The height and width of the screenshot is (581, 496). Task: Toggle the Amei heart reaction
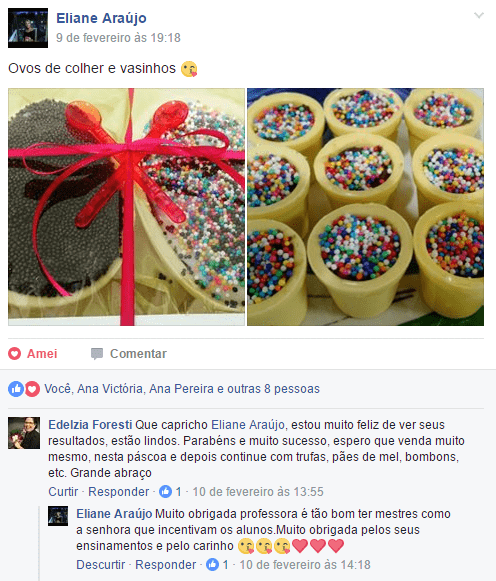point(33,353)
